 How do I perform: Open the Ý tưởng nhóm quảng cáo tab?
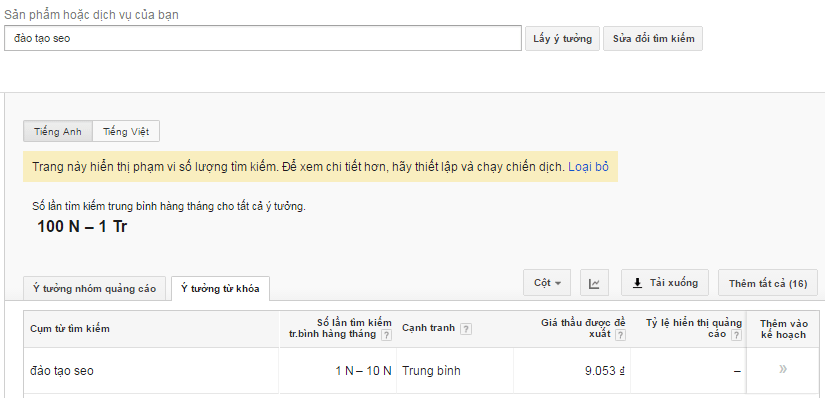pos(95,288)
